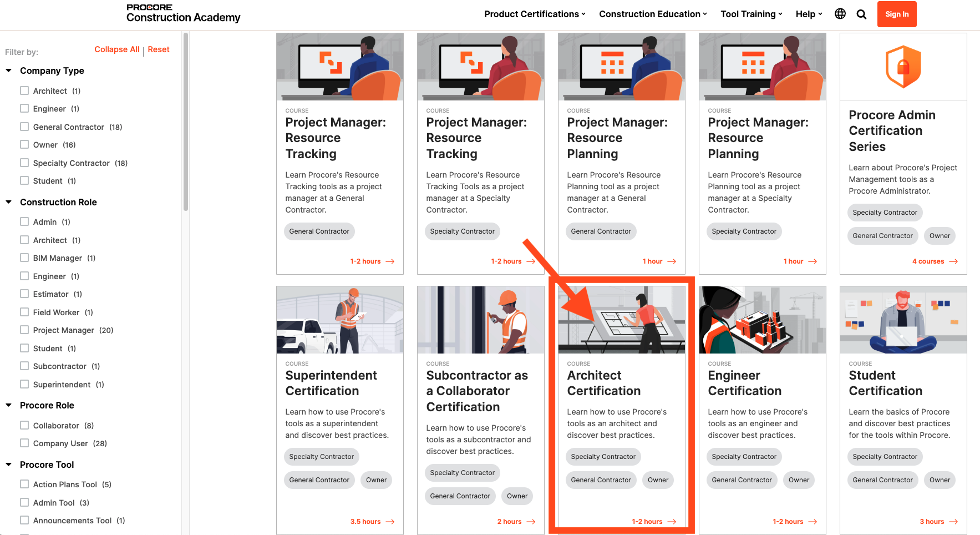The width and height of the screenshot is (980, 535).
Task: Click the Owner tag on Procore Admin card
Action: [940, 236]
